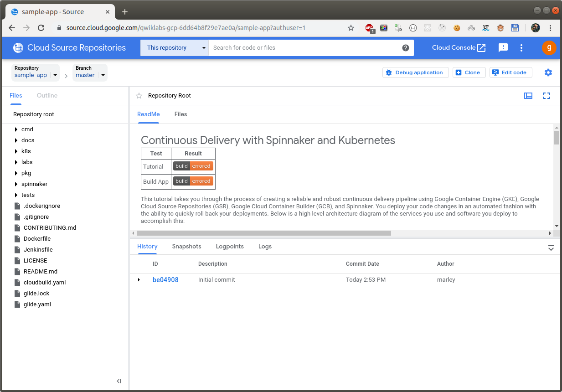Star the Repository Root
This screenshot has height=392, width=562.
pos(139,96)
